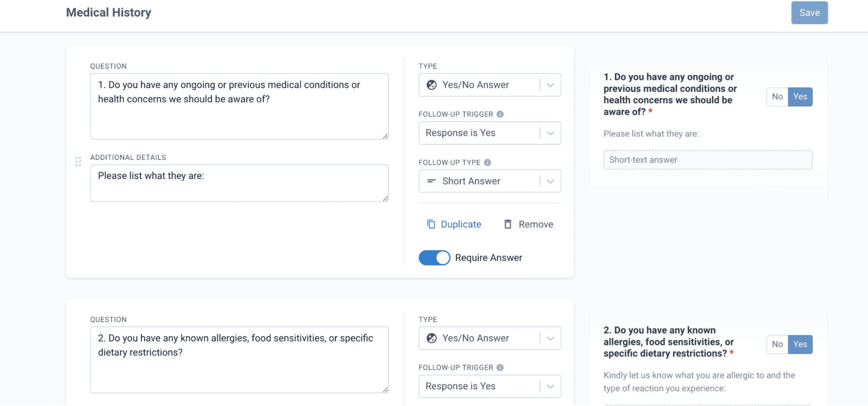Click the 'Kindly let us know' preview text
Image resolution: width=868 pixels, height=406 pixels.
coord(699,382)
